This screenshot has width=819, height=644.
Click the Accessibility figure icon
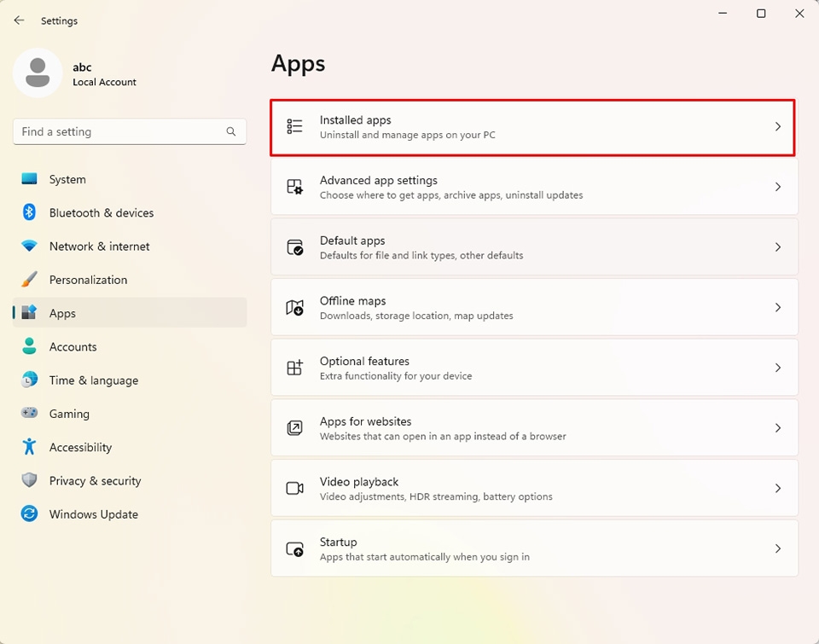click(29, 447)
